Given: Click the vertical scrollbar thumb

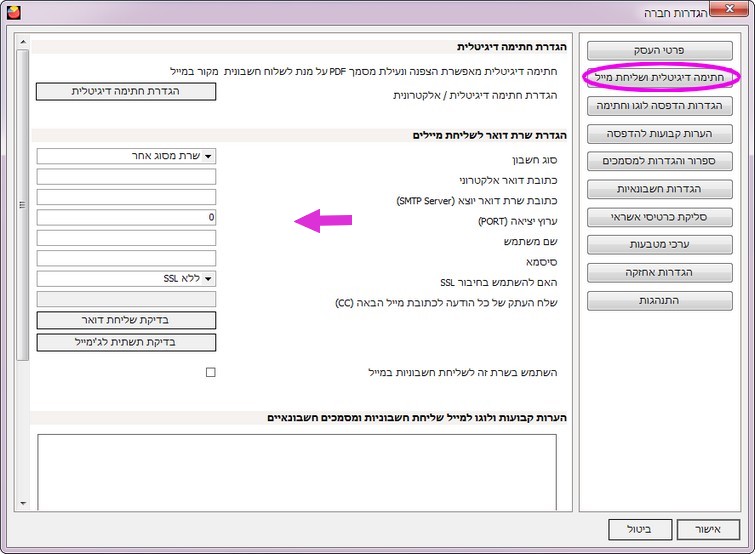Looking at the screenshot, I should (23, 205).
